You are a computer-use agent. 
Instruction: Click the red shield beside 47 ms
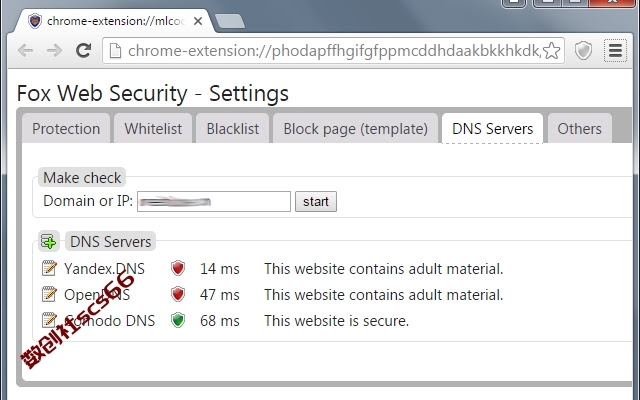pyautogui.click(x=178, y=294)
